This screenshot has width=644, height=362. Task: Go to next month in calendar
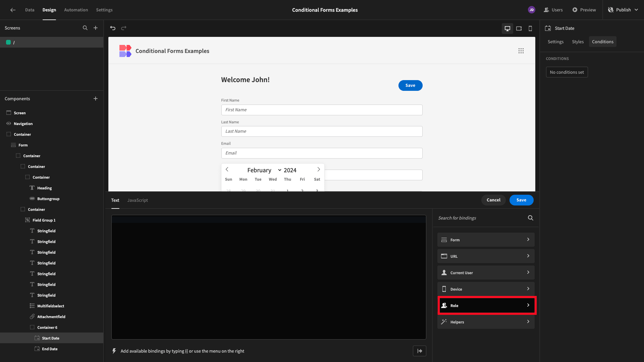pos(319,170)
